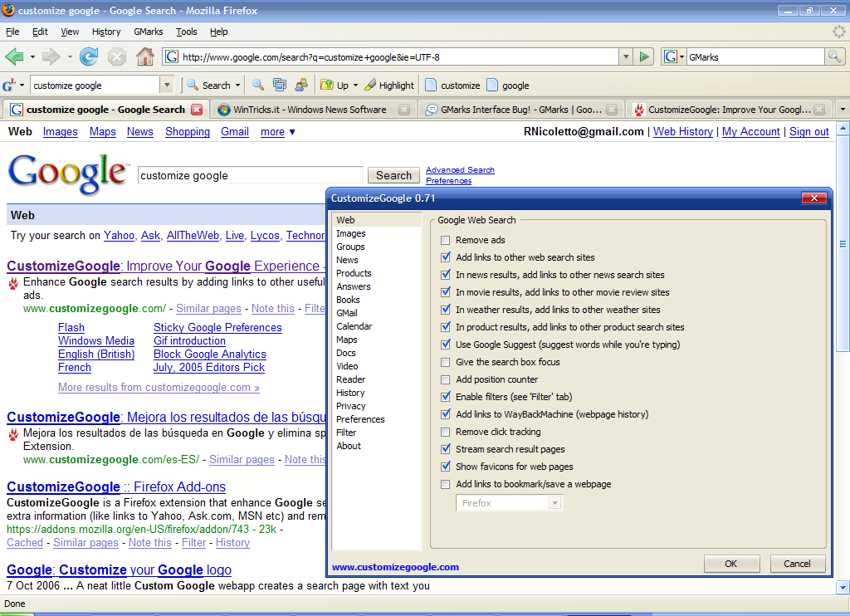The width and height of the screenshot is (850, 616).
Task: Open www.customizegoogle.com link in dialog
Action: click(395, 567)
